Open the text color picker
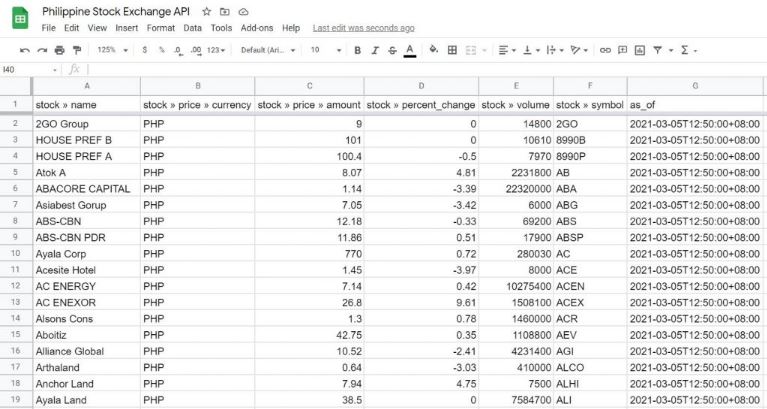The width and height of the screenshot is (767, 409). [410, 50]
